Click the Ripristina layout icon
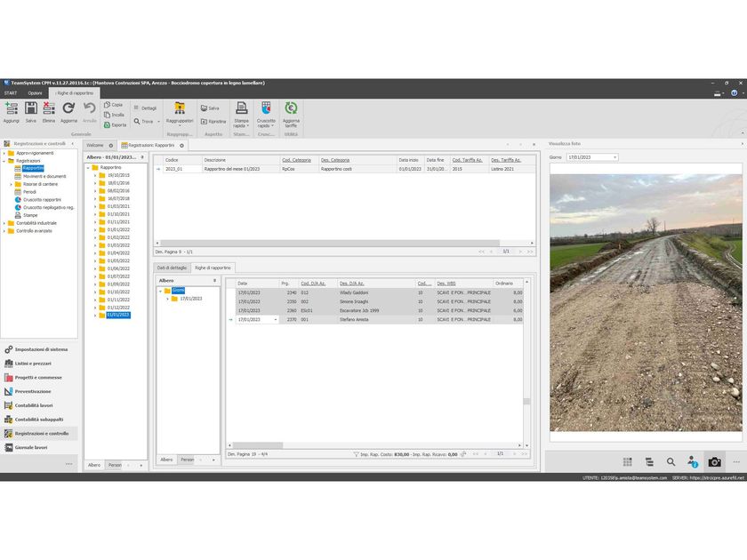Image resolution: width=747 pixels, height=560 pixels. [205, 122]
